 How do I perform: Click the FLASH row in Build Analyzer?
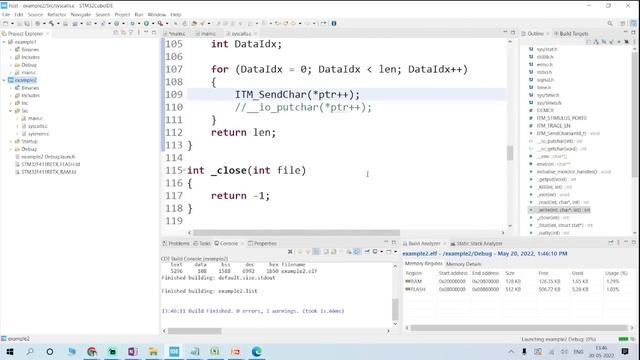pos(517,289)
